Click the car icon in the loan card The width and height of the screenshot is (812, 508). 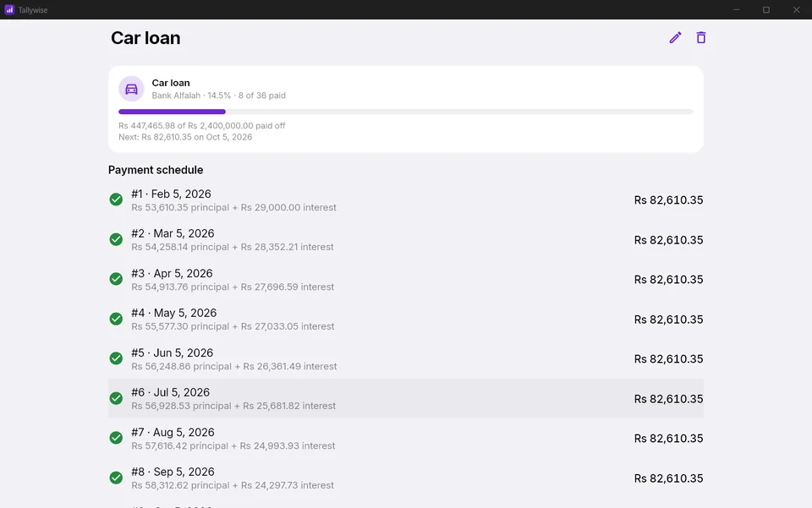click(132, 89)
